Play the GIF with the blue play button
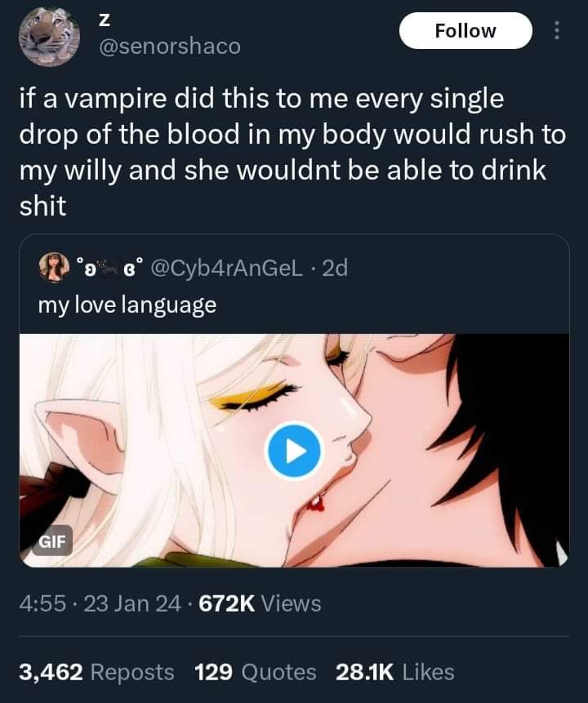The image size is (588, 703). (295, 448)
